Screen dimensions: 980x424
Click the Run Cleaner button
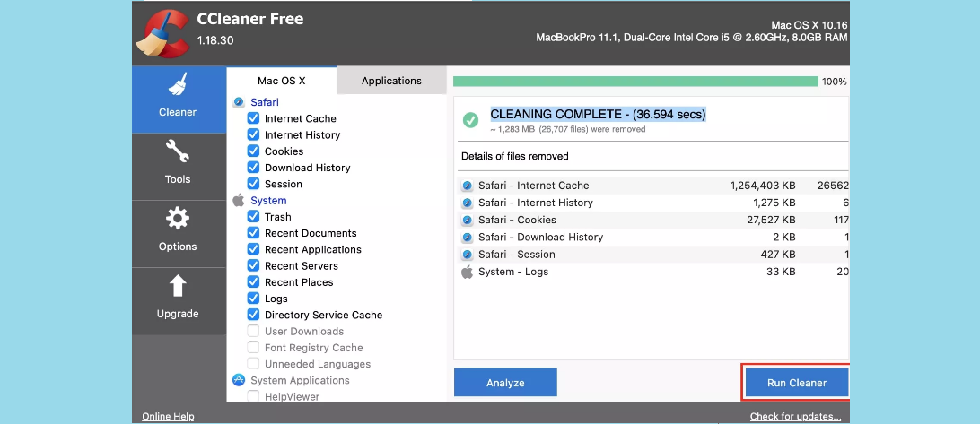(x=797, y=383)
